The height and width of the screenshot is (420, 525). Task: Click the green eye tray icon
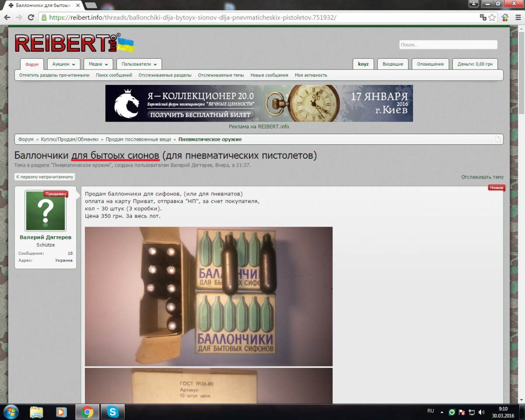452,412
